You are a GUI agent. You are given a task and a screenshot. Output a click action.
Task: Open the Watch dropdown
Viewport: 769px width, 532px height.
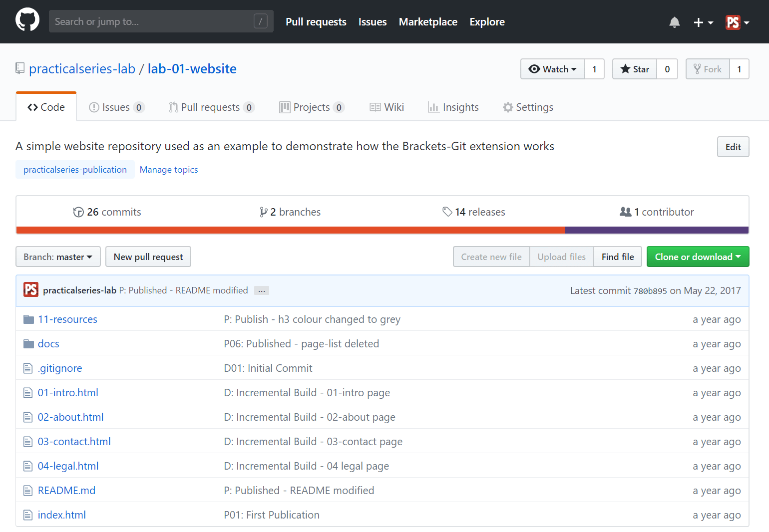tap(552, 69)
